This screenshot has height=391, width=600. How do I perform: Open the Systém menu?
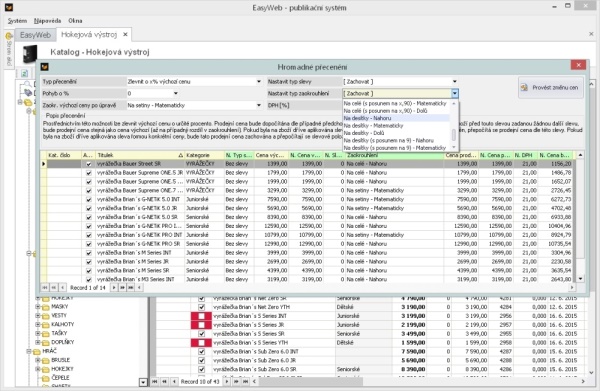tap(17, 21)
